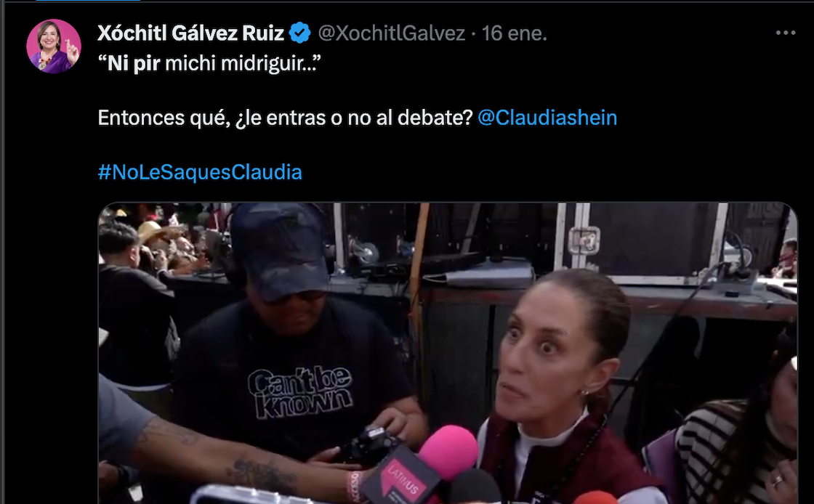
Task: Click the 'Entonces qué, ¿le entras...' tweet text
Action: click(x=285, y=118)
